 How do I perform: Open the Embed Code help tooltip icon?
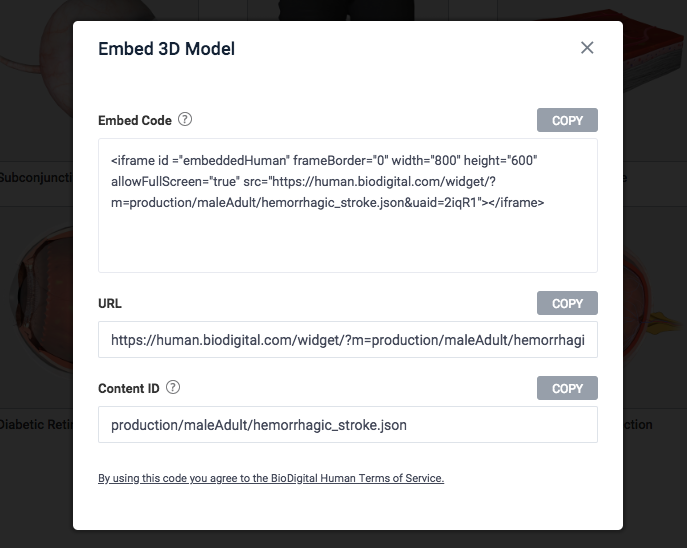coord(185,119)
